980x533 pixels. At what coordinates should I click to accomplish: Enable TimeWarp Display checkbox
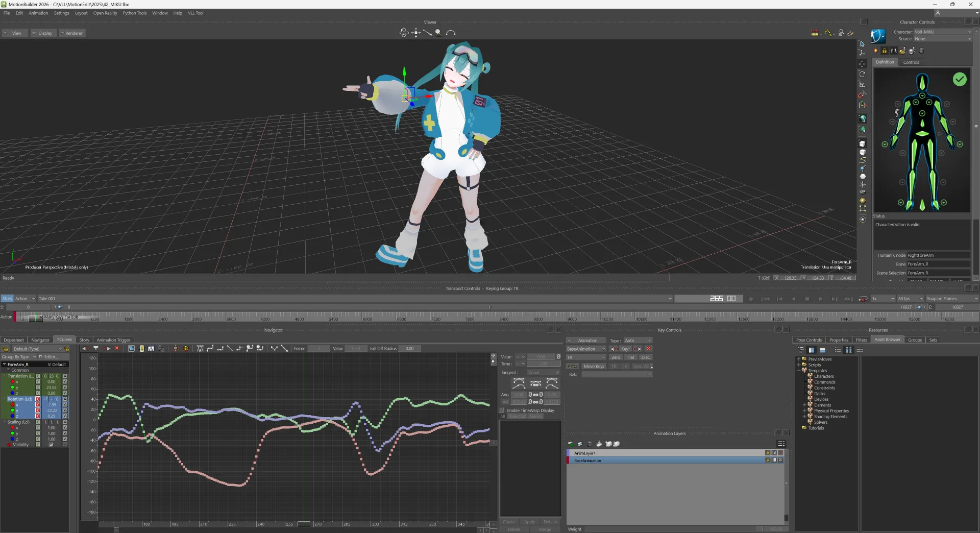pyautogui.click(x=502, y=410)
